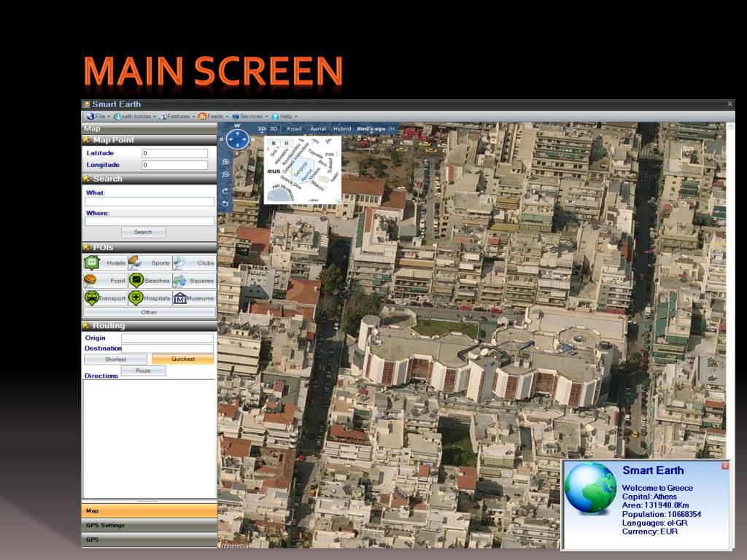Screen dimensions: 747x560
Task: Click the Route button
Action: coord(144,370)
